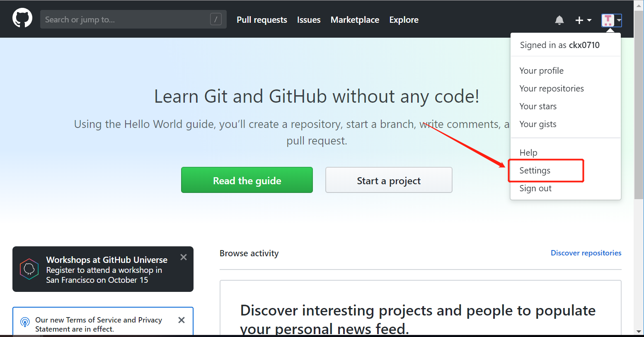Image resolution: width=644 pixels, height=337 pixels.
Task: Open Explore in the top nav
Action: coord(404,20)
